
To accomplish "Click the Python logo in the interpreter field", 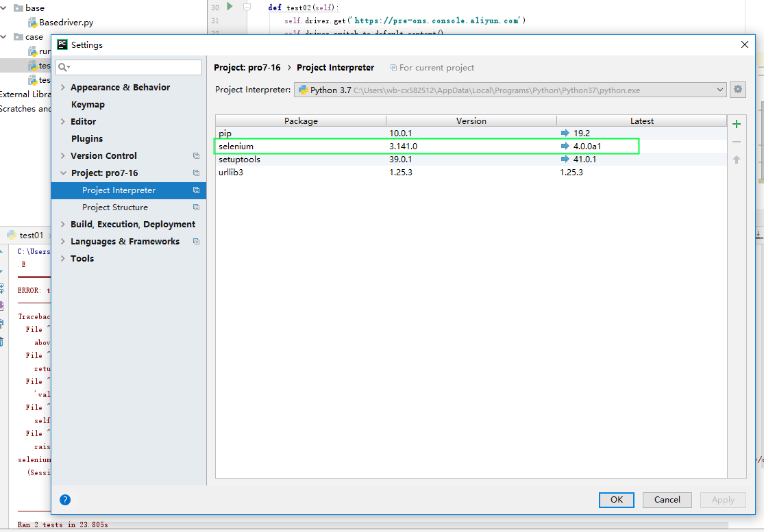I will pyautogui.click(x=304, y=89).
